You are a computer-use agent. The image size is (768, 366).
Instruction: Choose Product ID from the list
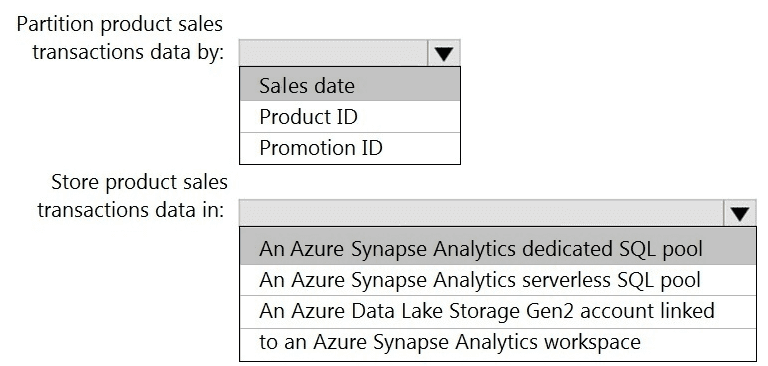[350, 117]
